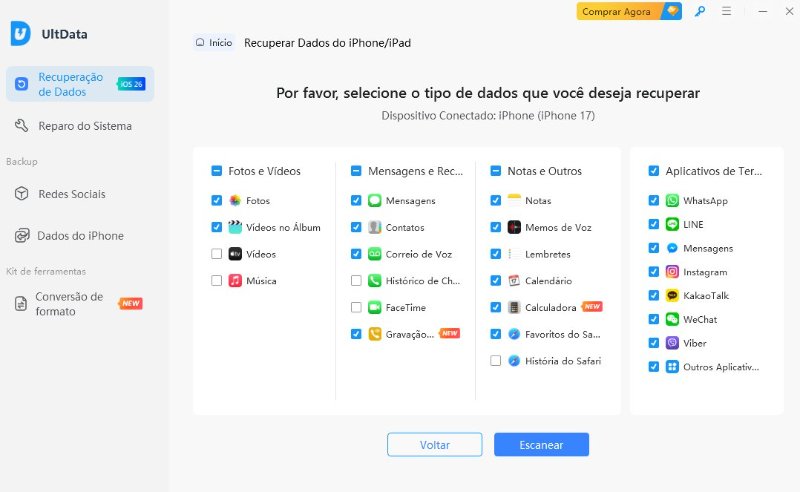Select Redes Sociais in sidebar

pos(70,194)
